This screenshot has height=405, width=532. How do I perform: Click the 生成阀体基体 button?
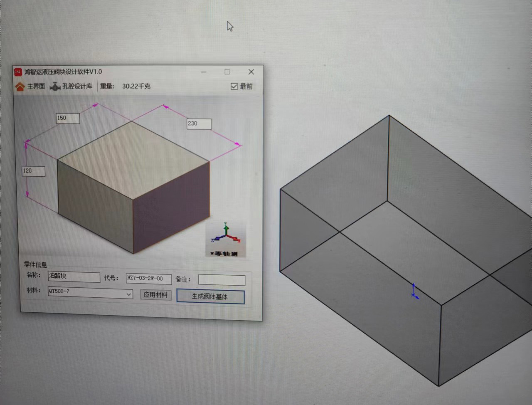210,296
